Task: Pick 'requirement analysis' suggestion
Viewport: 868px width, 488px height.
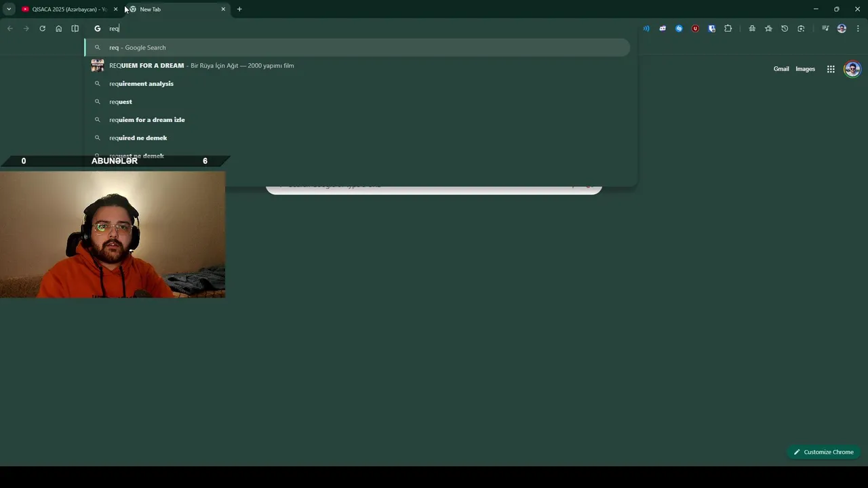Action: tap(357, 83)
